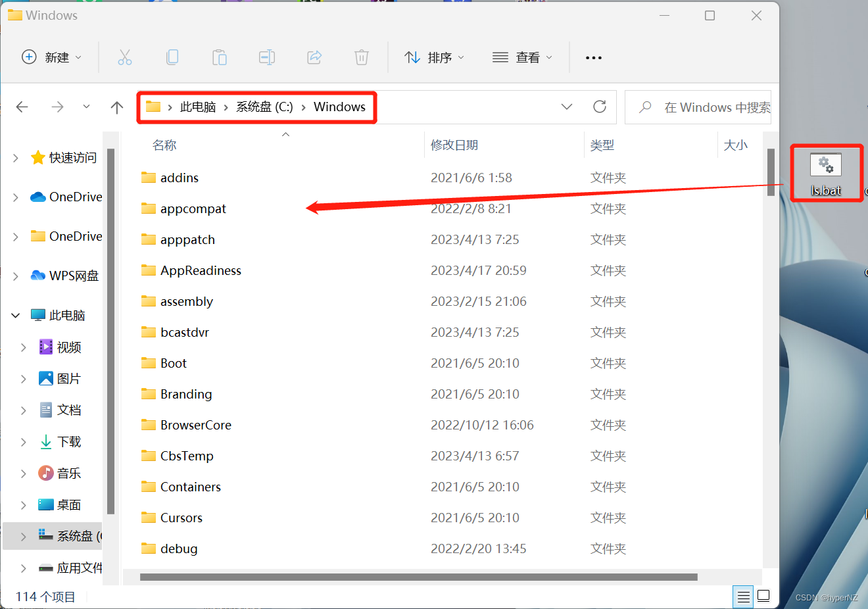868x609 pixels.
Task: Collapse the 此电脑 tree node
Action: [16, 316]
